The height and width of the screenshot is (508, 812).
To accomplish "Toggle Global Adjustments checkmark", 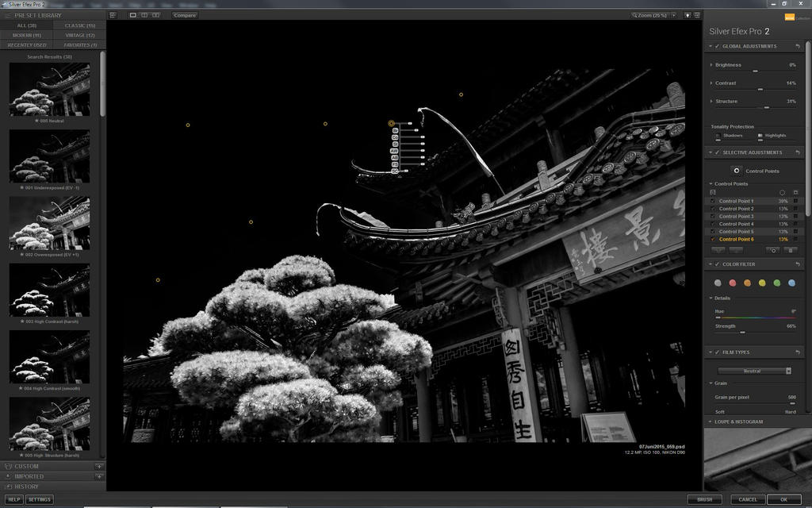I will click(x=717, y=47).
